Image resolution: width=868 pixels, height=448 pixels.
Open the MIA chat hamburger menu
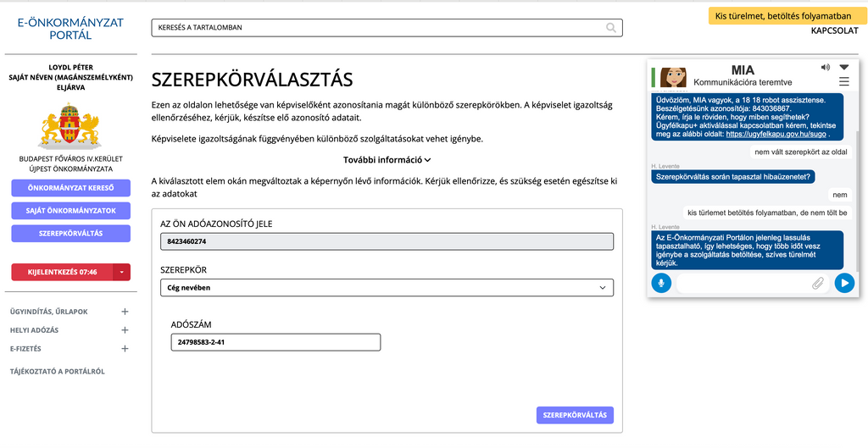coord(843,82)
